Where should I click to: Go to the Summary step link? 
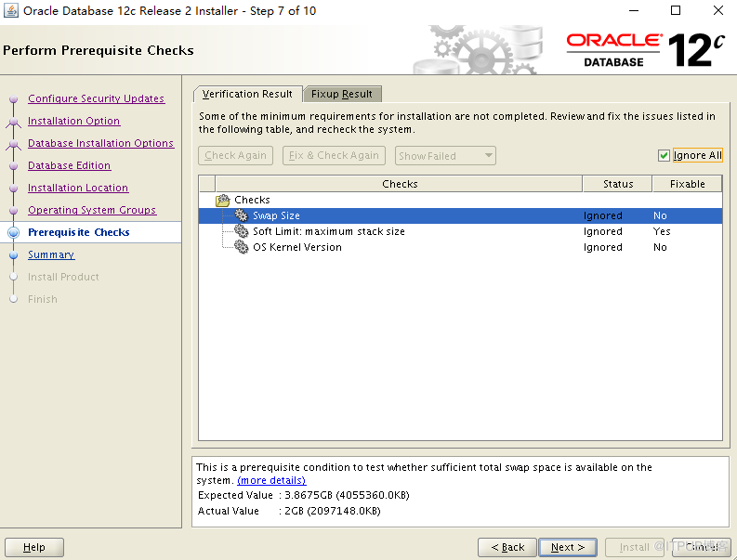tap(51, 254)
